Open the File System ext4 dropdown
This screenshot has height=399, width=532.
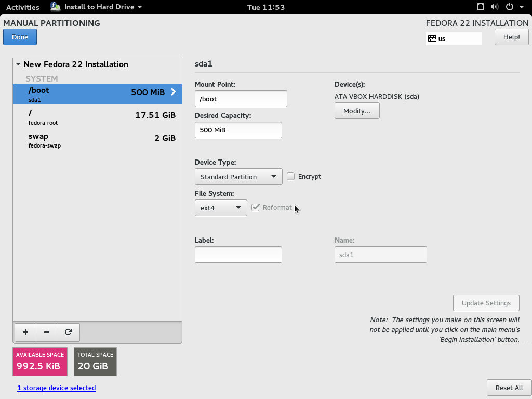click(221, 208)
